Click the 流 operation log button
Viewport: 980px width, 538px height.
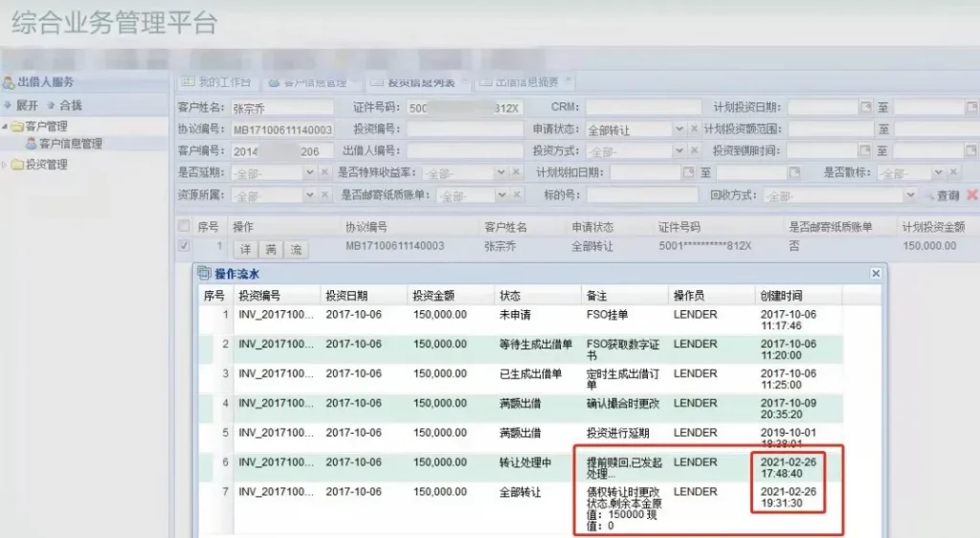[296, 249]
